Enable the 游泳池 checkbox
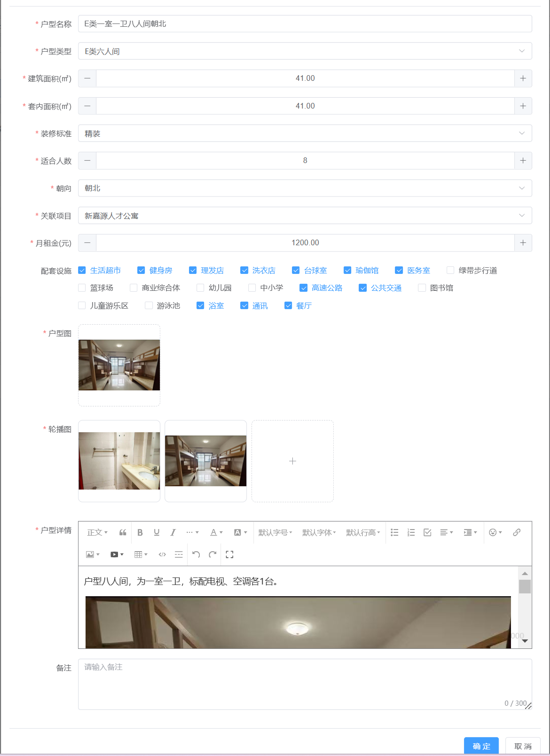This screenshot has width=550, height=756. 149,306
